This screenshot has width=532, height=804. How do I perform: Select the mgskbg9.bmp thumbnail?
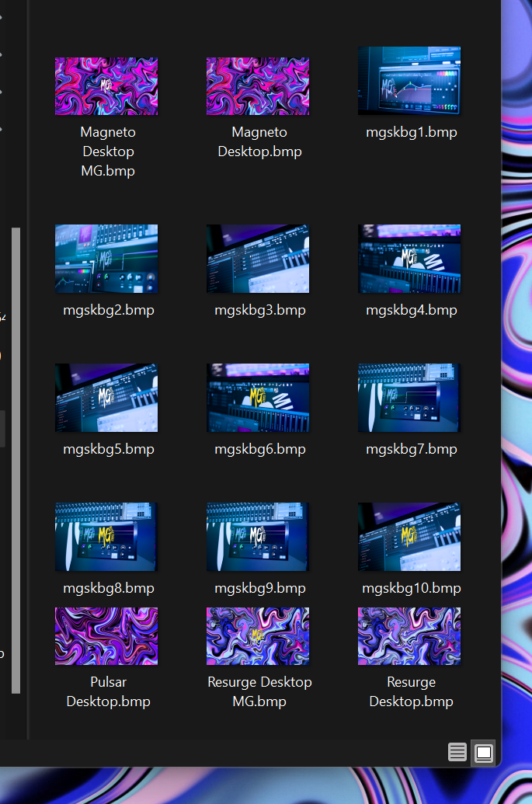coord(258,537)
